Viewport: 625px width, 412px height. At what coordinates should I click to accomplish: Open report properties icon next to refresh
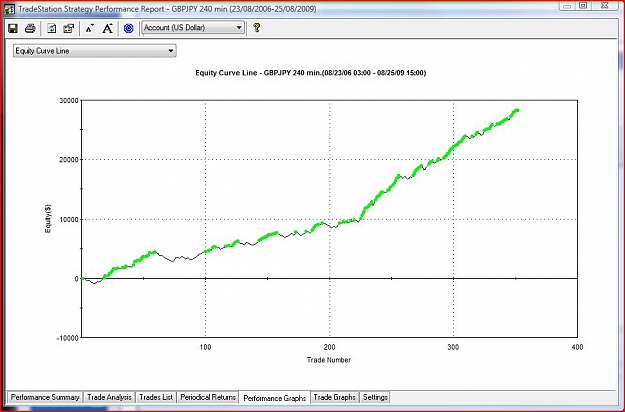point(69,28)
